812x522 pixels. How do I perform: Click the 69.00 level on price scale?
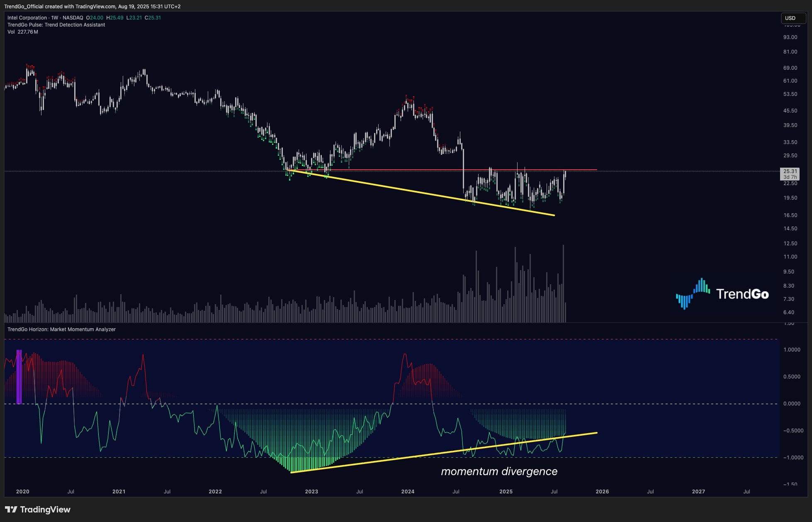click(790, 68)
